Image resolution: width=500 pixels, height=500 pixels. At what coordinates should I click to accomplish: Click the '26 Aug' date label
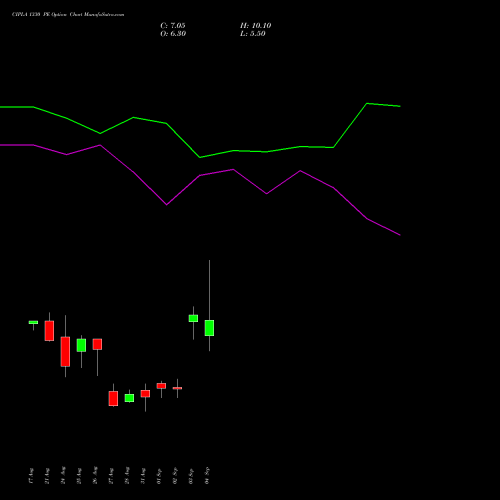[95, 475]
